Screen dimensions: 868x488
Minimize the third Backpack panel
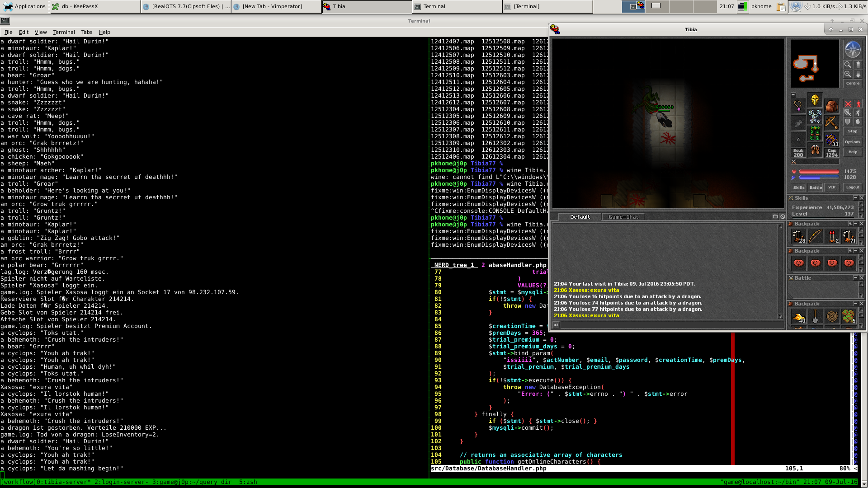click(855, 304)
